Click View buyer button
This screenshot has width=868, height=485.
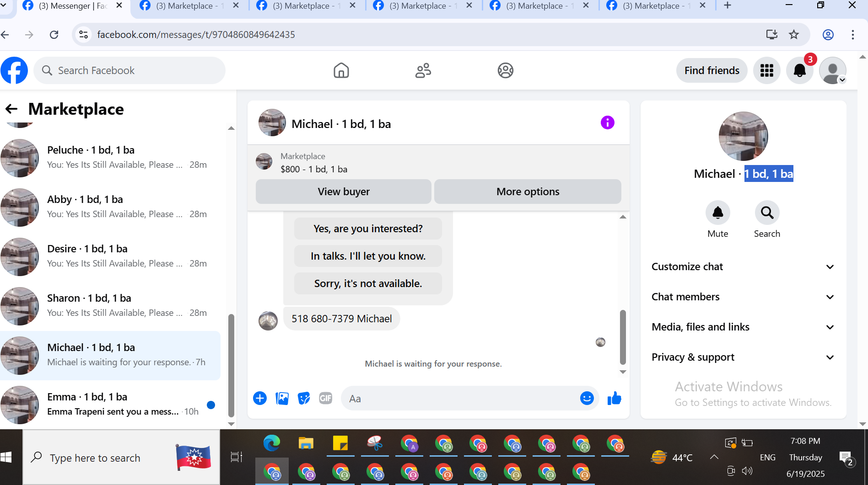344,192
